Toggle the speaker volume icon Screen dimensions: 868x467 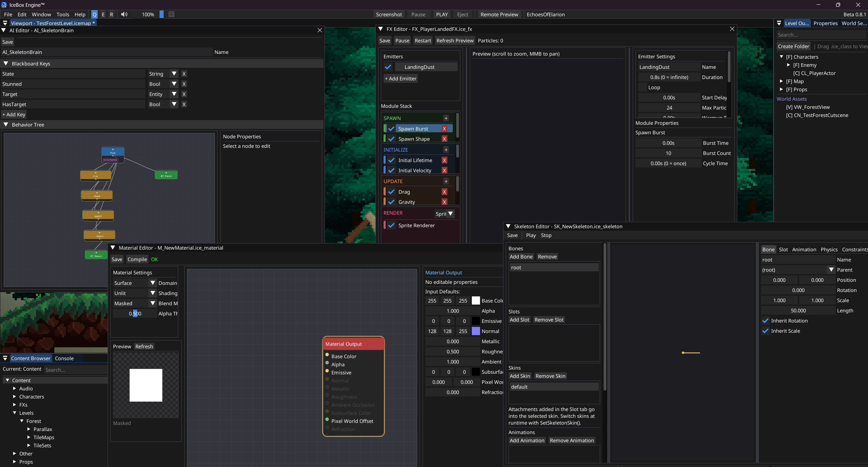point(124,14)
